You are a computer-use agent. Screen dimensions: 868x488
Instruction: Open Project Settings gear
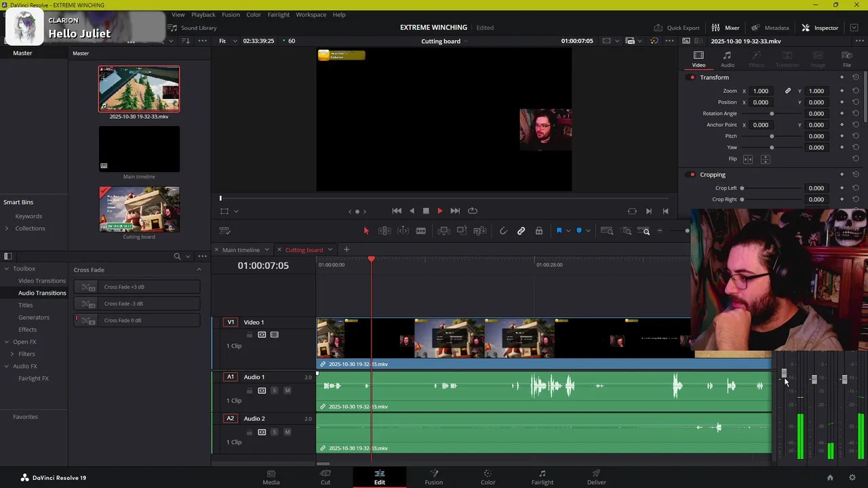(852, 478)
